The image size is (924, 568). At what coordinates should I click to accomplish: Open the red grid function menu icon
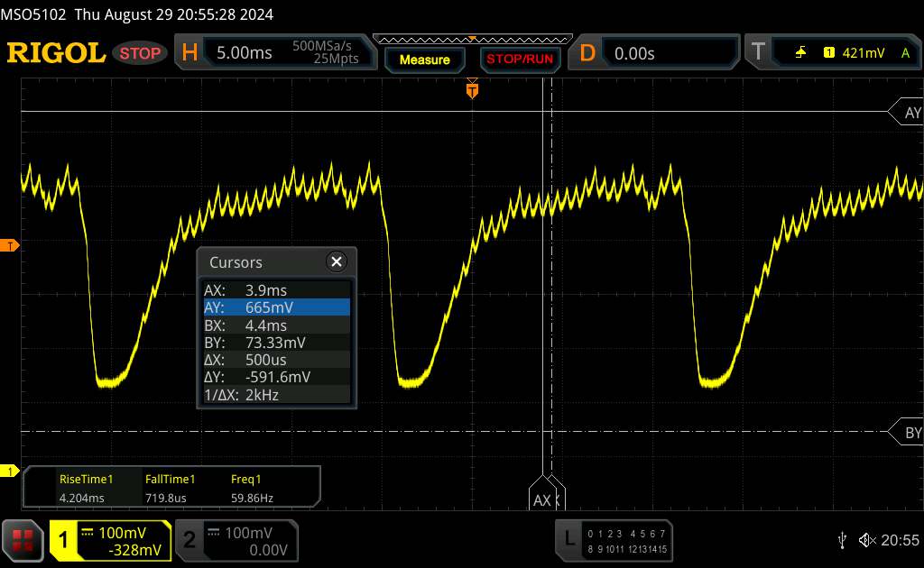tap(23, 540)
